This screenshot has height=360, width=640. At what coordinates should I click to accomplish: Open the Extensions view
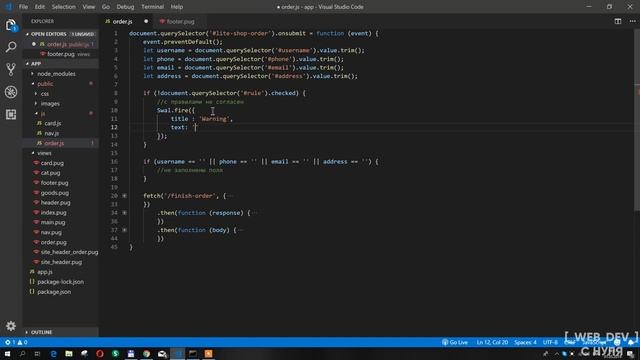click(x=11, y=114)
